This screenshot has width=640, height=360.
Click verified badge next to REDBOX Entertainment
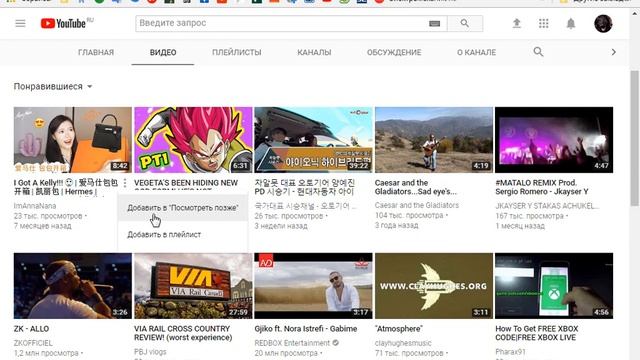coord(336,343)
